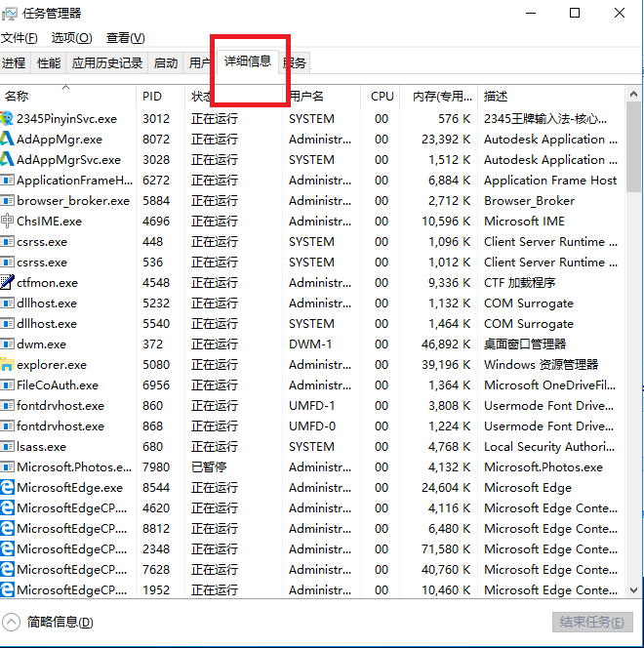This screenshot has height=648, width=644.
Task: Click the 简略信息(D) link text
Action: point(60,622)
